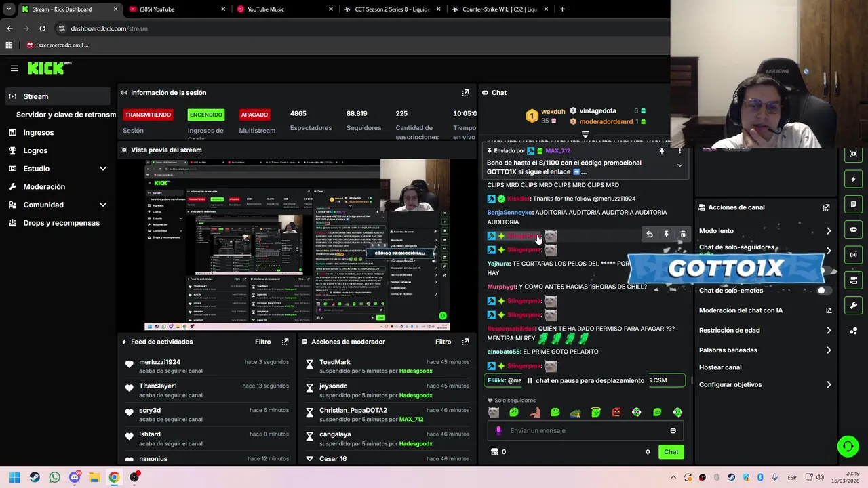
Task: Click the three-dots cluster sidebar icon
Action: point(853,331)
